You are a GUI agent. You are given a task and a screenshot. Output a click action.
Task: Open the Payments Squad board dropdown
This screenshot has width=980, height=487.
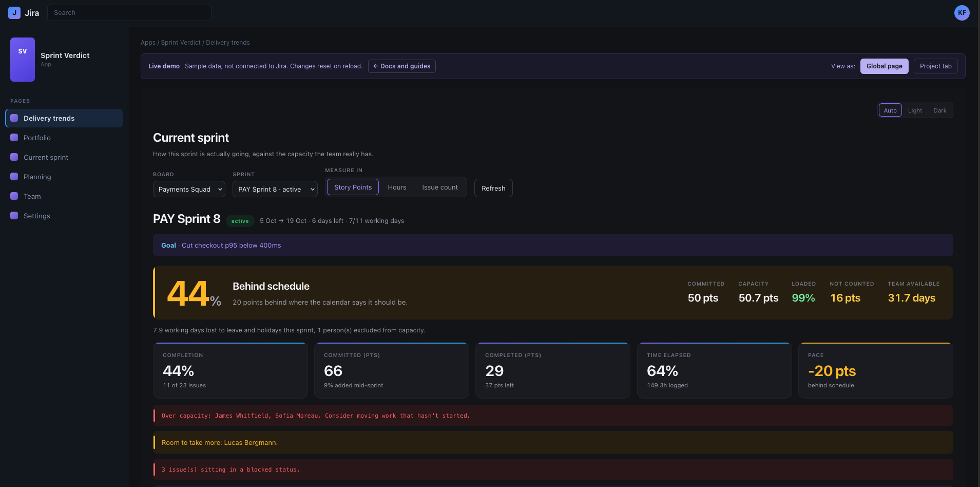point(189,189)
